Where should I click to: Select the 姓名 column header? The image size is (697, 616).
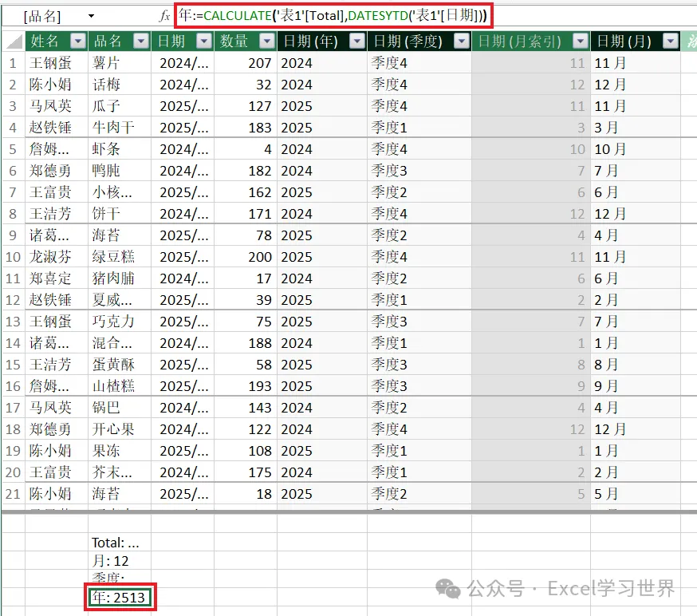45,41
